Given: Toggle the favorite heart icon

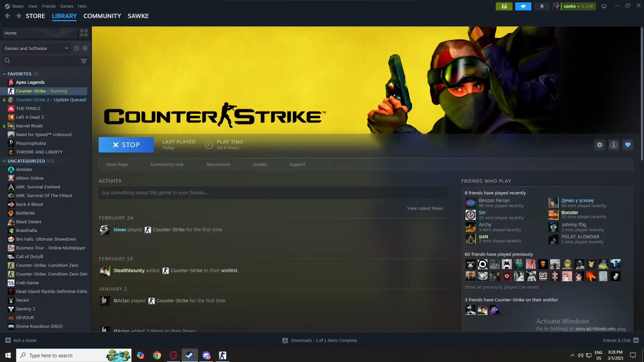Looking at the screenshot, I should click(x=628, y=145).
